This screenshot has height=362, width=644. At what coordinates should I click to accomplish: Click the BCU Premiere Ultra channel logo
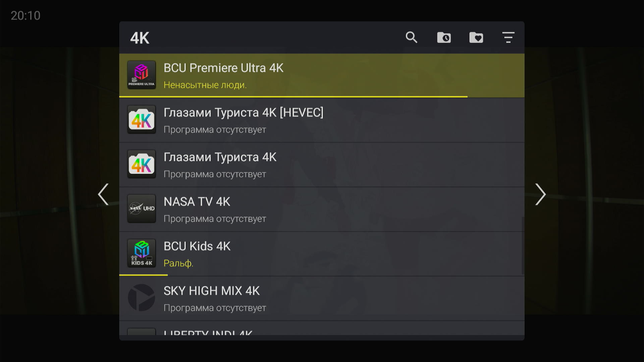point(141,75)
